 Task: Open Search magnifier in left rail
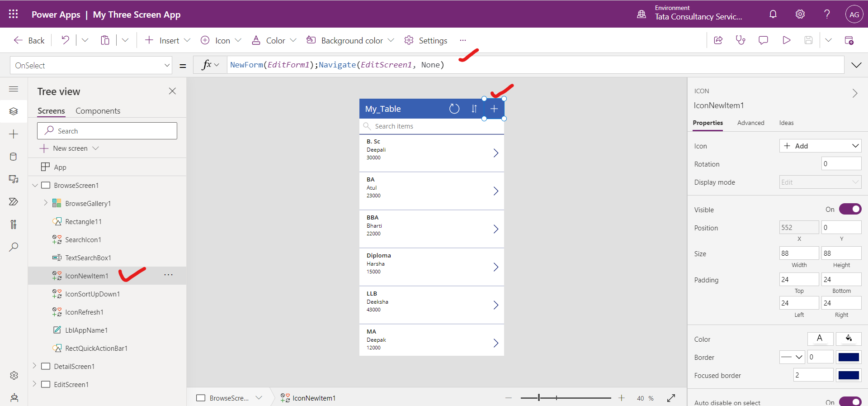[14, 247]
